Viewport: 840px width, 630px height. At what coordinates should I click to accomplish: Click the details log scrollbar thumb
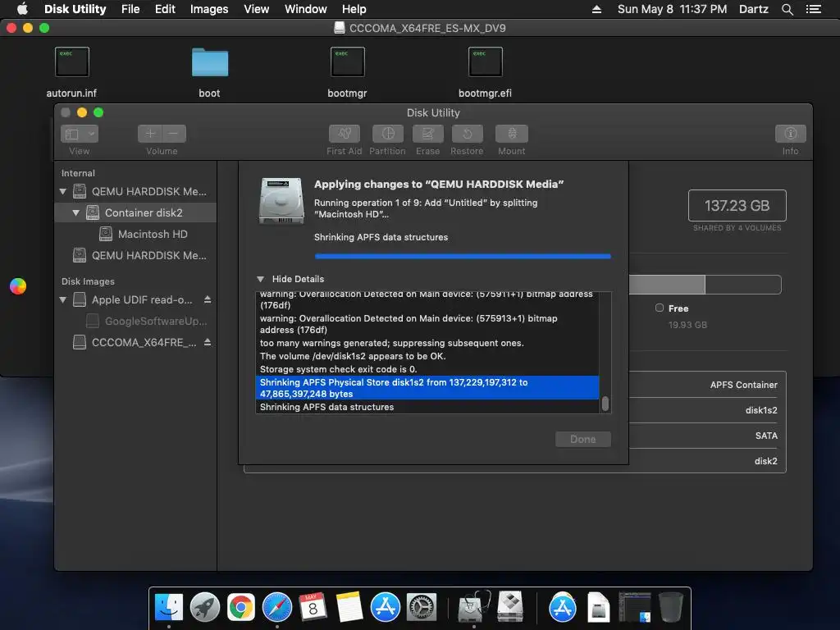pos(605,404)
